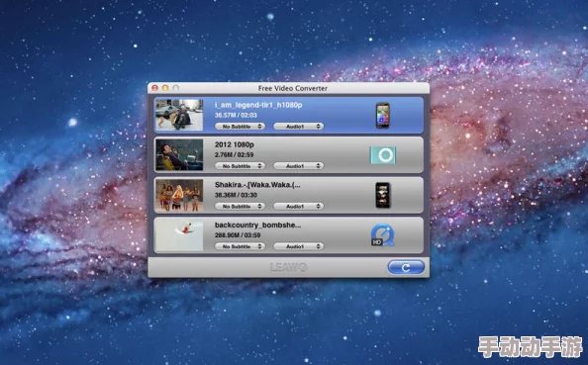Click the HTC phone profile icon

click(382, 116)
